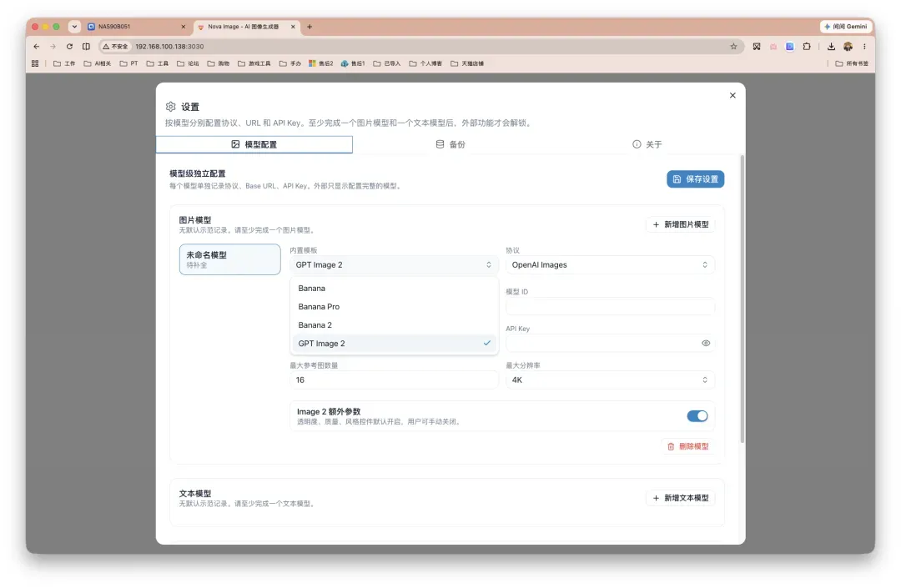Open the user profile avatar
Image resolution: width=901 pixels, height=588 pixels.
(848, 47)
